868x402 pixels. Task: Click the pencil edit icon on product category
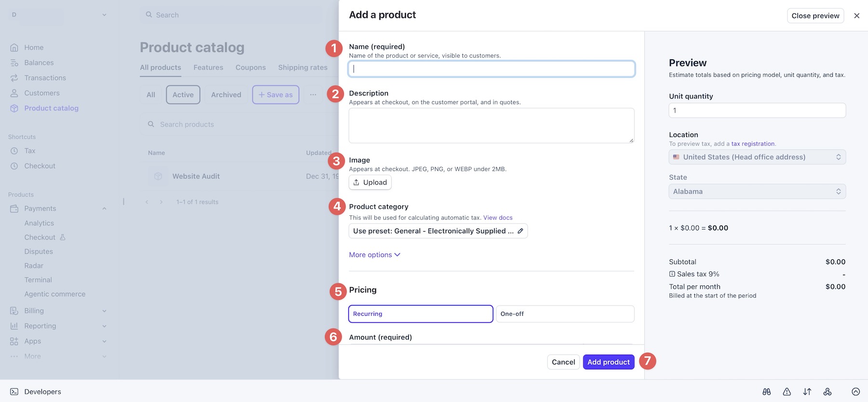coord(520,231)
